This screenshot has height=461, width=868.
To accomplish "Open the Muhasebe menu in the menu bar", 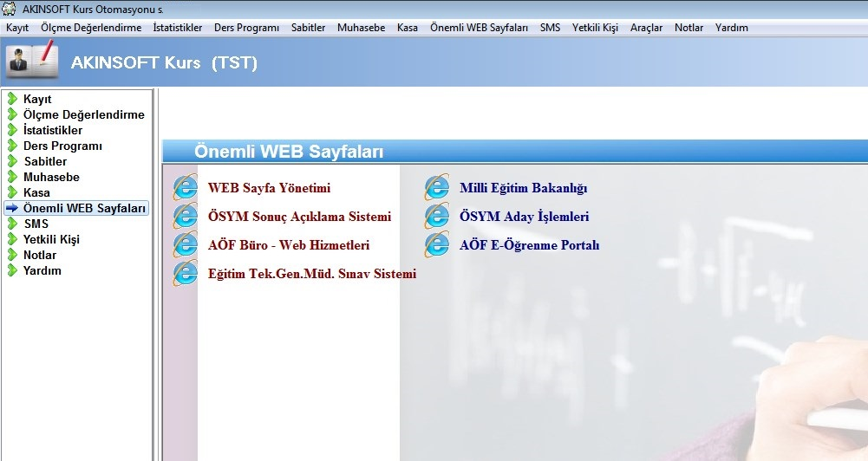I will 362,28.
